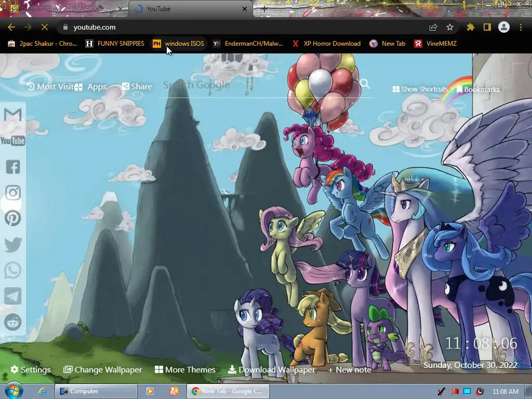
Task: Switch to the YouTube tab
Action: pos(191,9)
